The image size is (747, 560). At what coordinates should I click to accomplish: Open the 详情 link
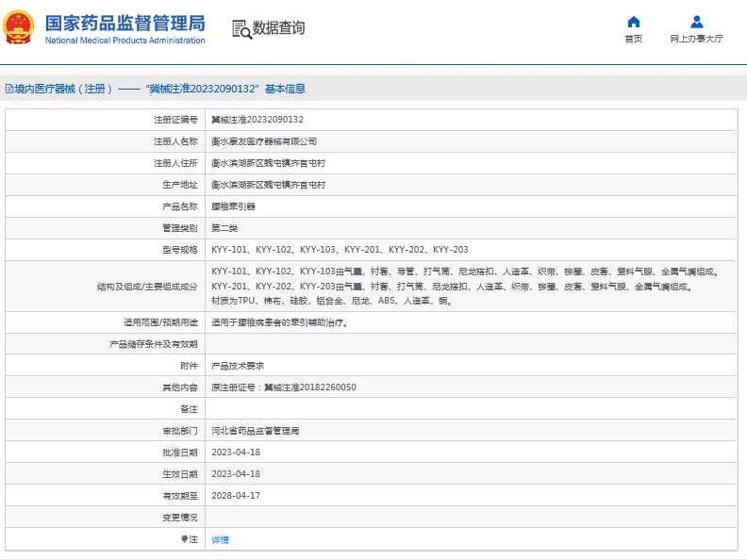coord(220,539)
